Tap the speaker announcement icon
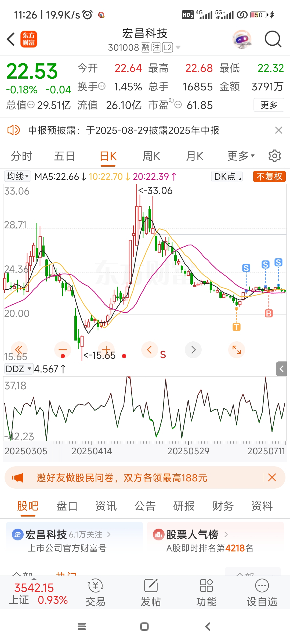290x644 pixels. pos(13,130)
